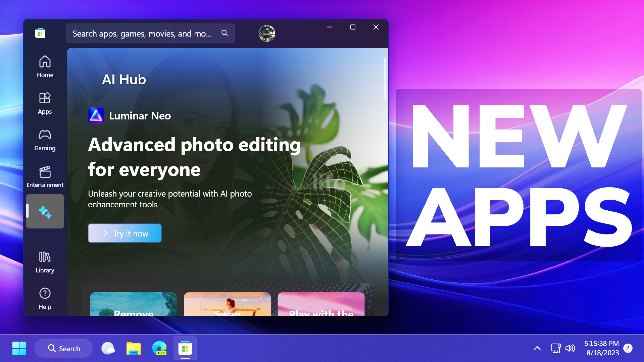The image size is (644, 362).
Task: Click the Try it now button
Action: coord(125,233)
